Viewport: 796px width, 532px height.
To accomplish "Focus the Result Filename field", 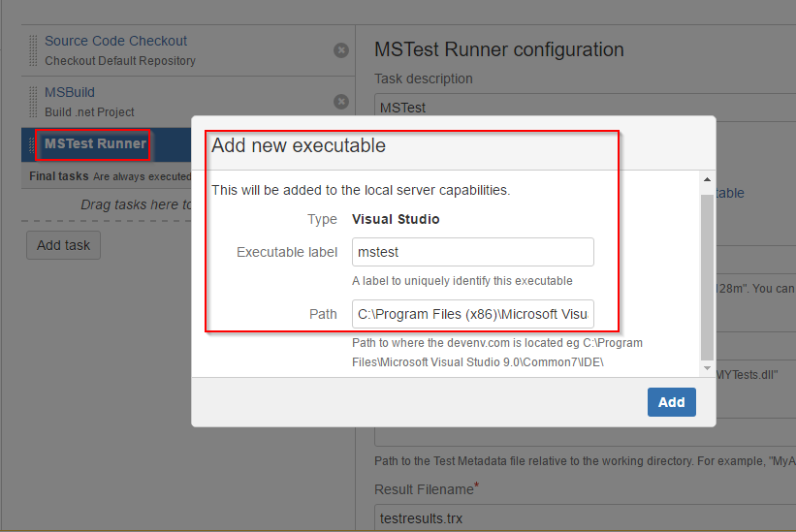I will click(585, 517).
